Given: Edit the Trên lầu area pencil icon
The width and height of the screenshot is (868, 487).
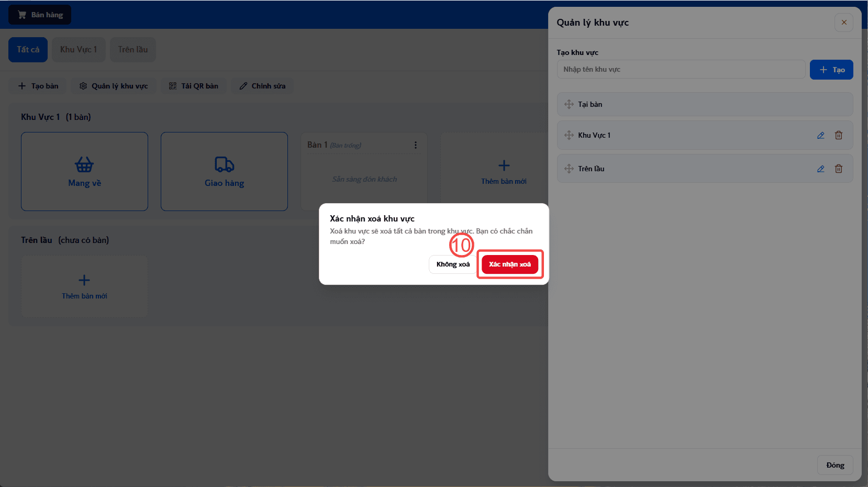Looking at the screenshot, I should point(821,169).
